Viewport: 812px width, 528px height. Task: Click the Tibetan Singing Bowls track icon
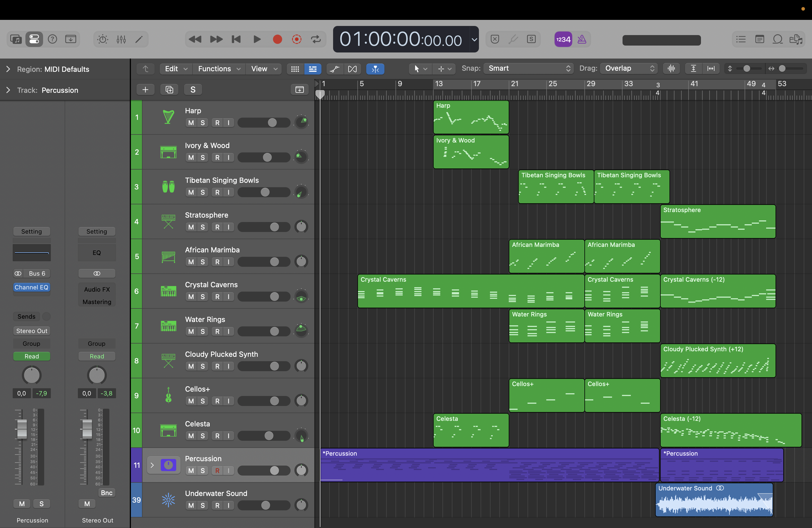(x=168, y=187)
